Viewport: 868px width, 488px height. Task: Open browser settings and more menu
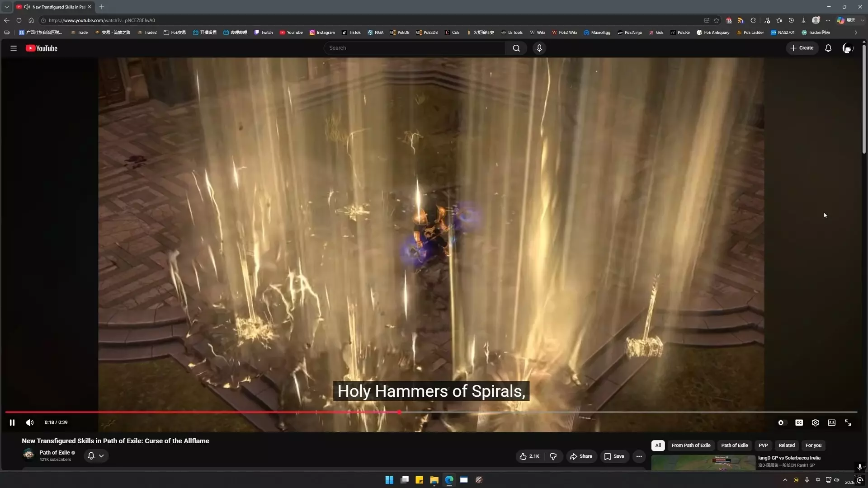tap(828, 20)
